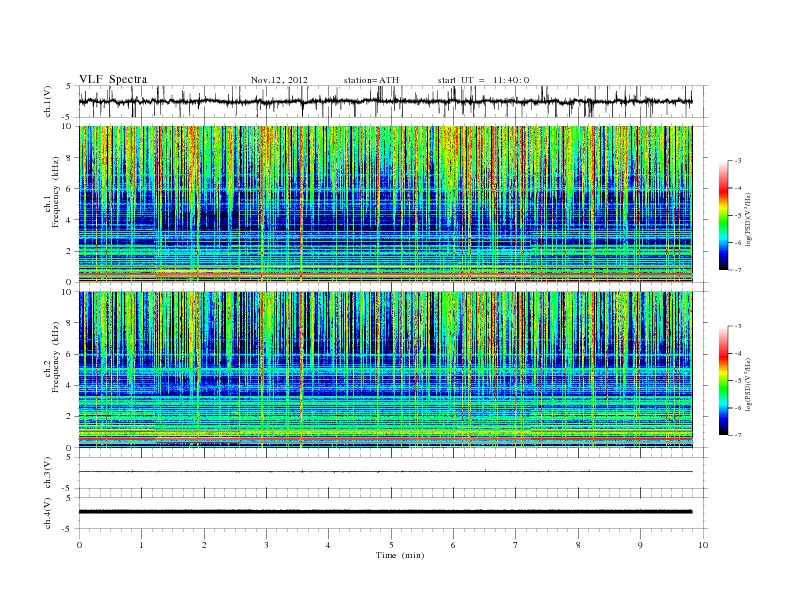Click time axis tick label '8'
The width and height of the screenshot is (792, 612).
click(578, 545)
